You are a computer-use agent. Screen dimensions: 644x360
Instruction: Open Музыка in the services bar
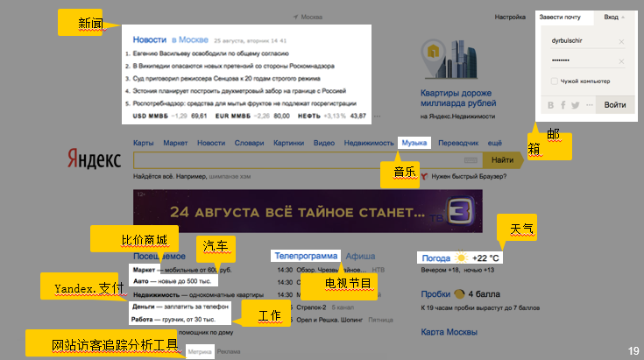coord(414,143)
